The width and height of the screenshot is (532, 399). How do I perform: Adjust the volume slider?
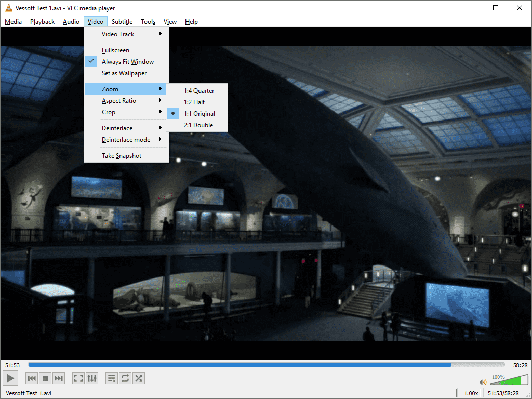tap(509, 380)
